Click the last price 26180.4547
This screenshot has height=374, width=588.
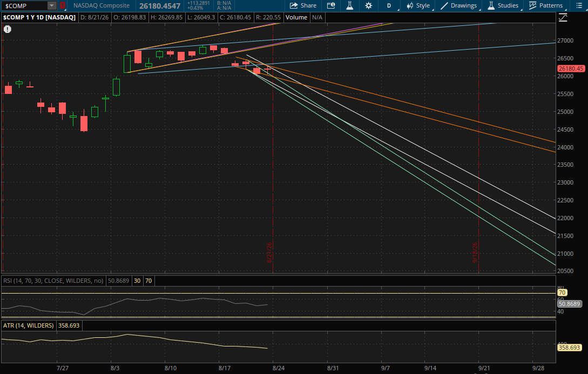[x=160, y=6]
